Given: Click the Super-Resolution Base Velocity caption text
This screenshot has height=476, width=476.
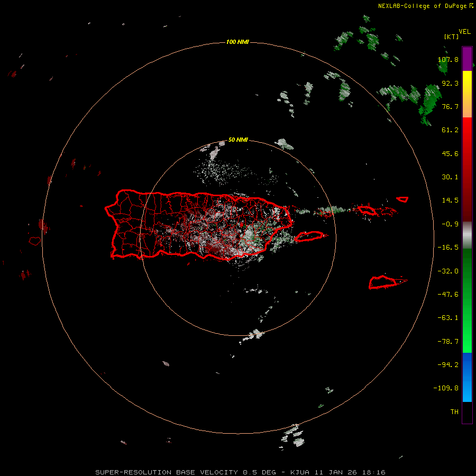Looking at the screenshot, I should 241,472.
